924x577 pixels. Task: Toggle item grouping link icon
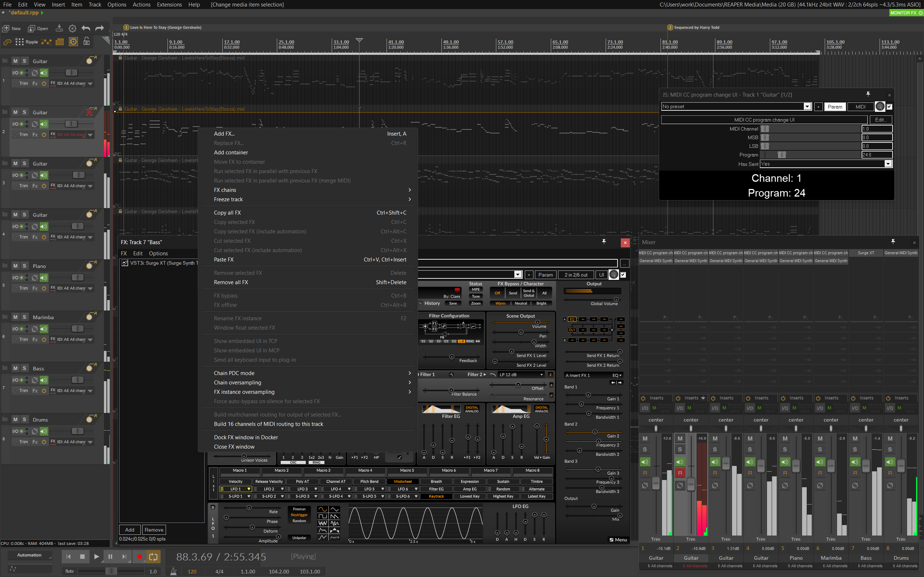tap(7, 41)
